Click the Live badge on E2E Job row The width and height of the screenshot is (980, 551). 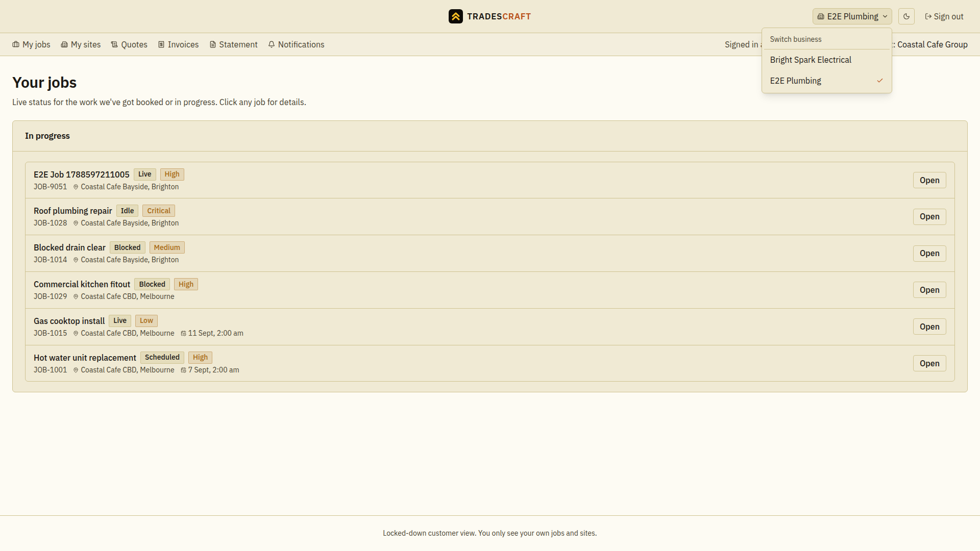[145, 174]
